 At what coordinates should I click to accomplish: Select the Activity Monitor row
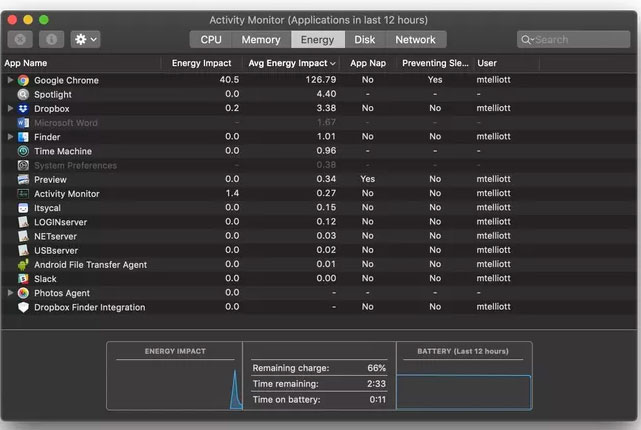pyautogui.click(x=67, y=194)
